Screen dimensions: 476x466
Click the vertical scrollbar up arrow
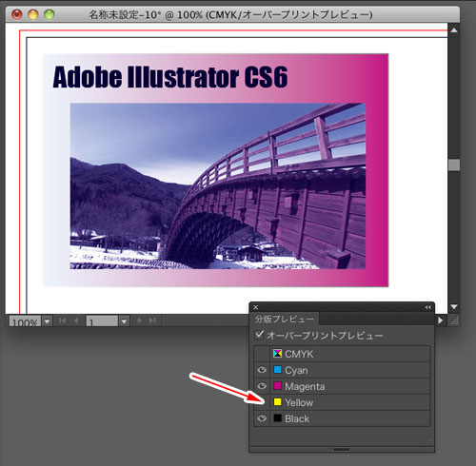pyautogui.click(x=454, y=30)
